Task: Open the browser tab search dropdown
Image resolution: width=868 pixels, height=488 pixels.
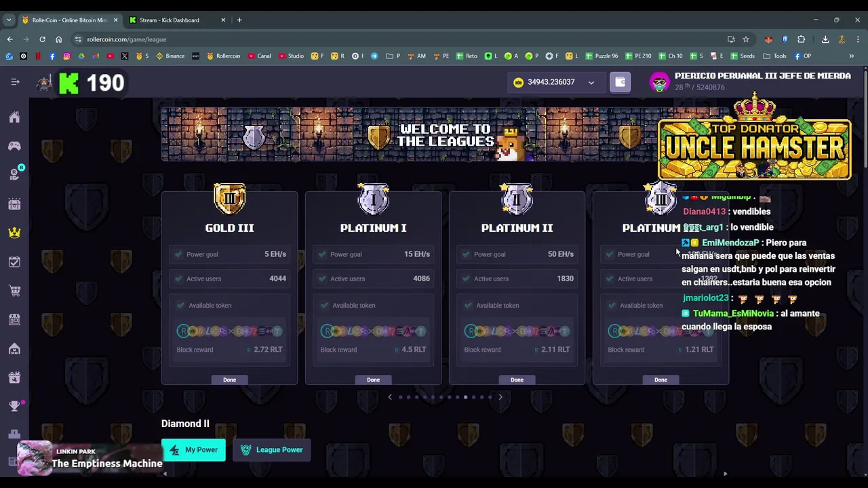Action: [x=9, y=20]
